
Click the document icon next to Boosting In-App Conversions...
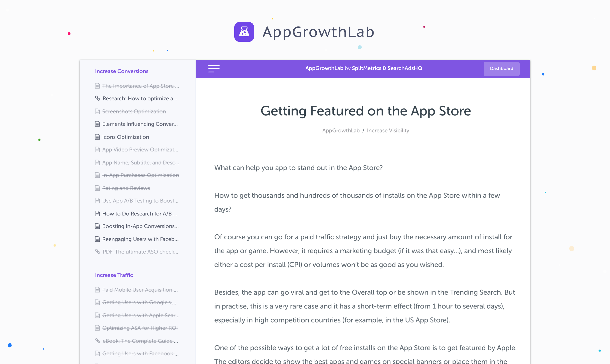click(x=97, y=226)
